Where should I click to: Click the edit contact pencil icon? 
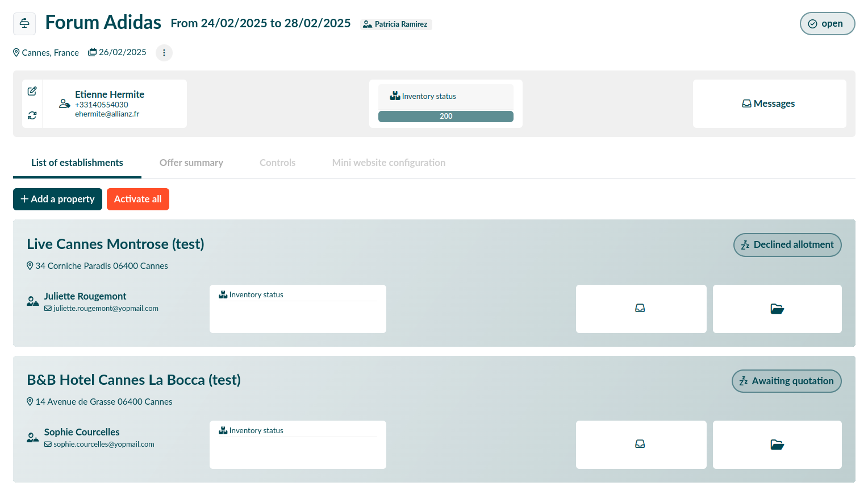(x=32, y=91)
